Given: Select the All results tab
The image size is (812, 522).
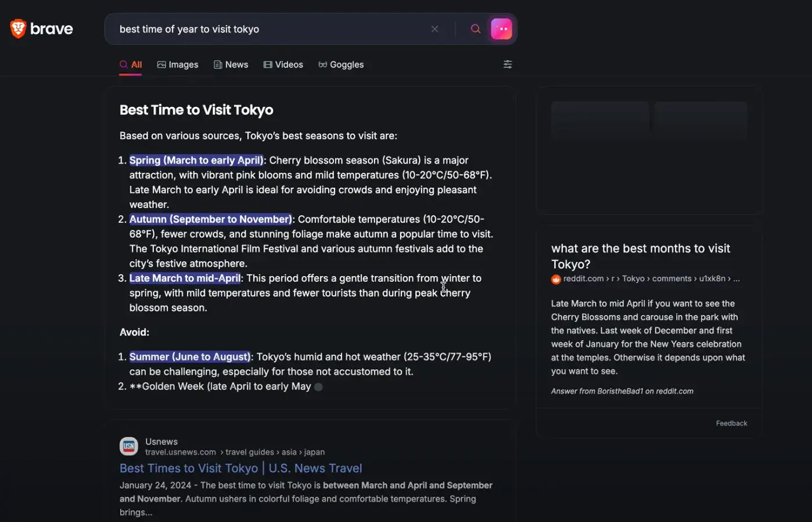Looking at the screenshot, I should [x=131, y=65].
